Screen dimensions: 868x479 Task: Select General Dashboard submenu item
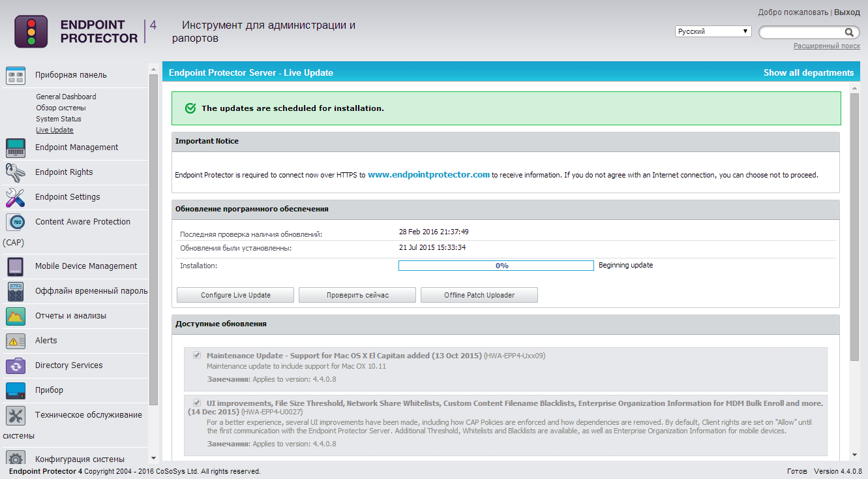click(66, 97)
